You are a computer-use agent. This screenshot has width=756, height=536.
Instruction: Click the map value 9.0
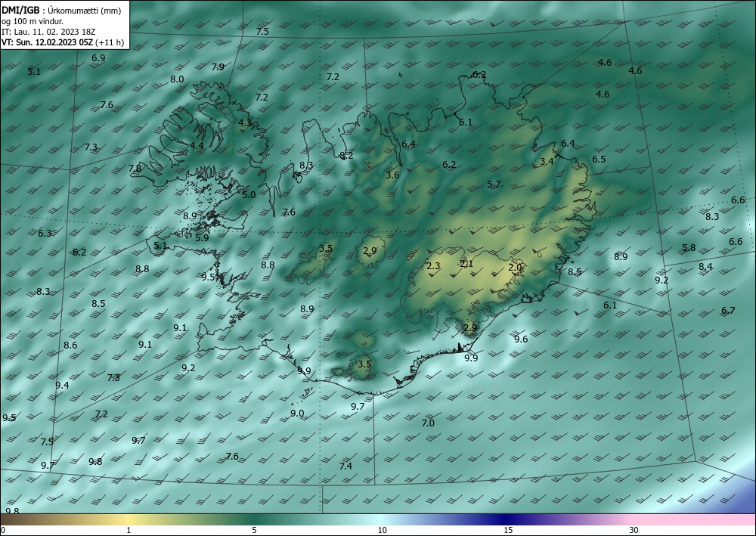pyautogui.click(x=297, y=414)
